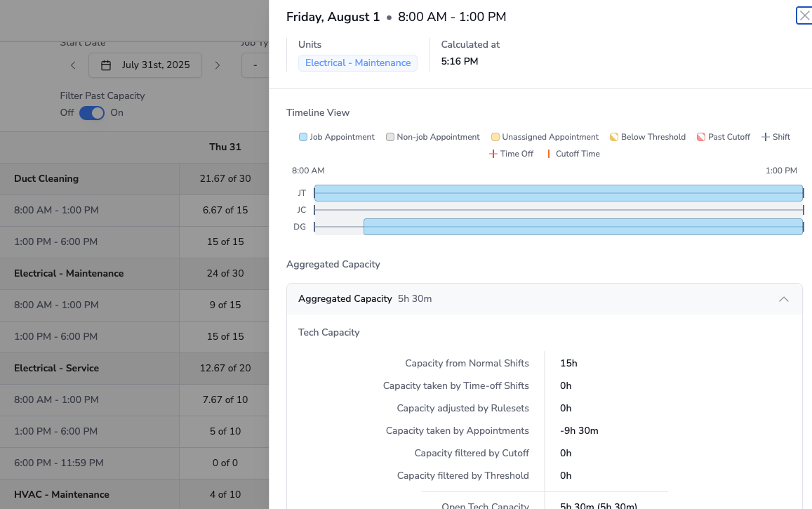Image resolution: width=812 pixels, height=509 pixels.
Task: Go to next date with right arrow
Action: [x=218, y=65]
